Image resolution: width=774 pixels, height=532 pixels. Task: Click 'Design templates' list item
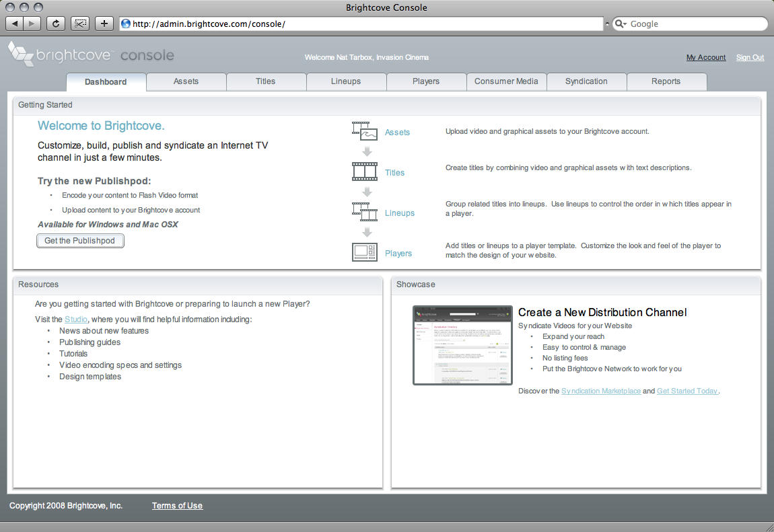point(90,376)
